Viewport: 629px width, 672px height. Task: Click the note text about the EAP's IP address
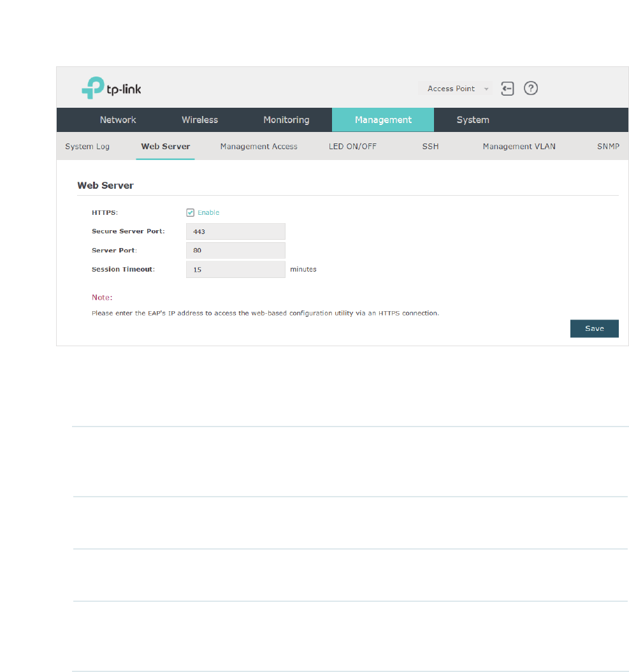[265, 313]
